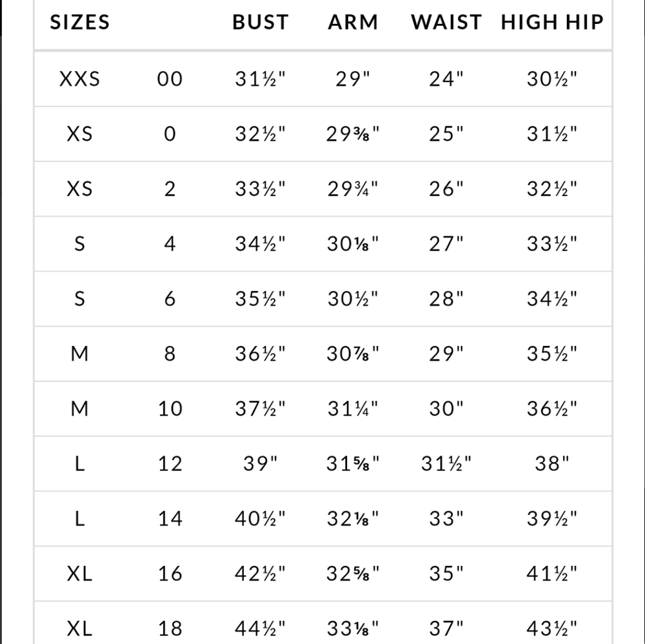Select the 42½" bust measurement
The image size is (645, 644).
(x=260, y=573)
